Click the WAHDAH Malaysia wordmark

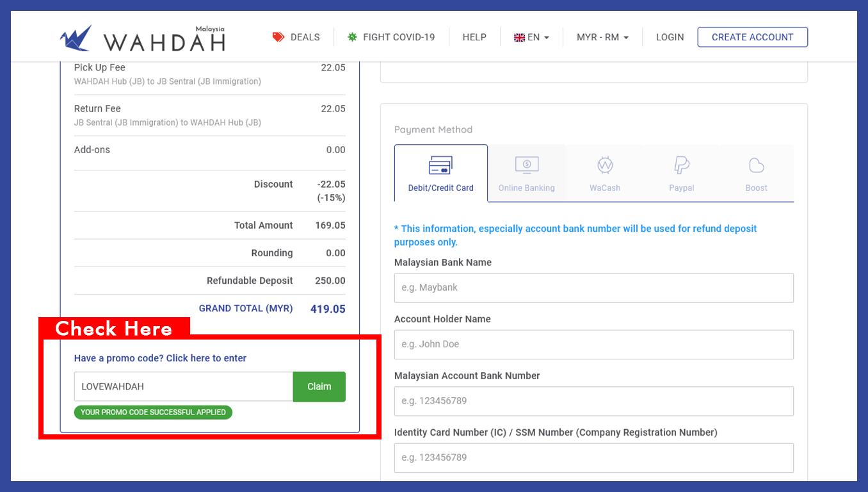pos(165,40)
